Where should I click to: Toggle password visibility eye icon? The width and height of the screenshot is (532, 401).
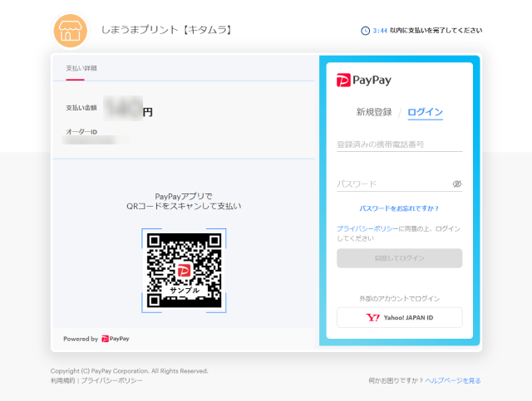(456, 183)
